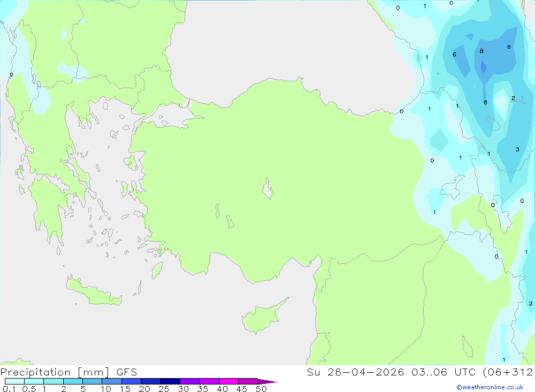Choose the 20–25 mm legend color swatch
The width and height of the screenshot is (535, 392).
(x=151, y=381)
